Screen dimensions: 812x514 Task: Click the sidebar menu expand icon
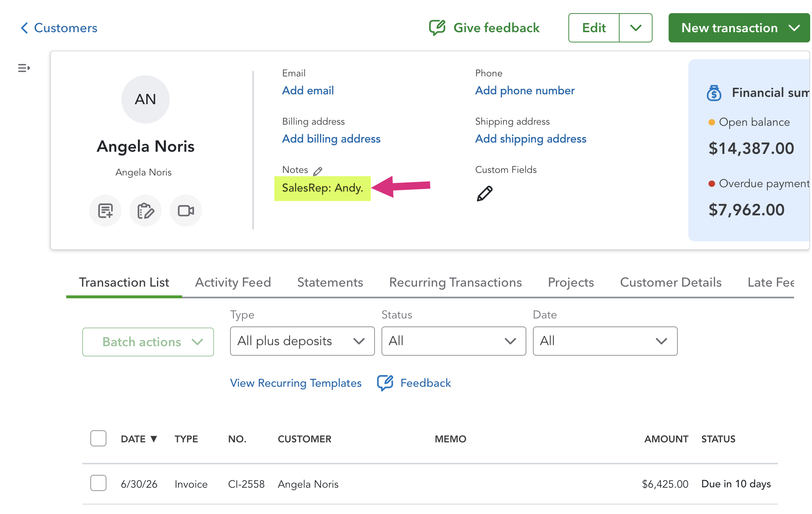point(24,68)
